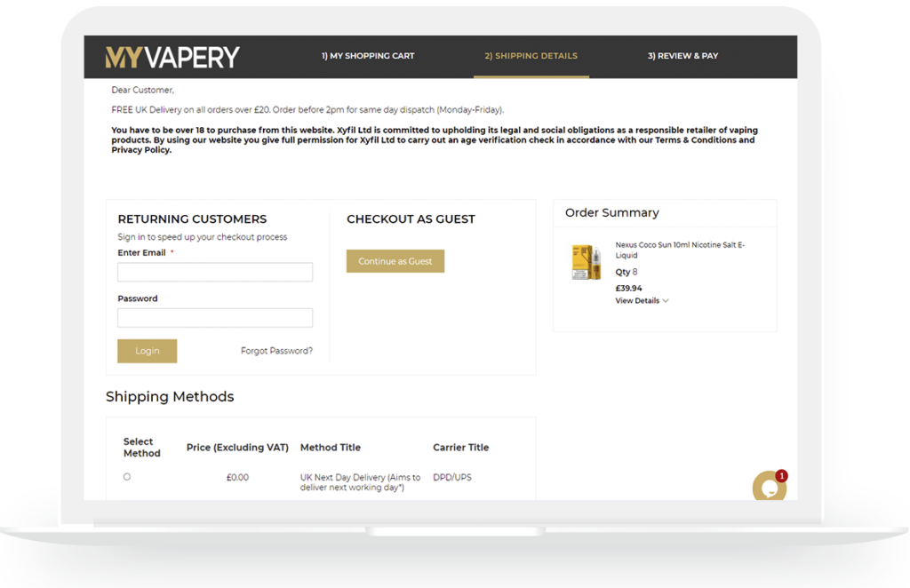Viewport: 910px width, 588px height.
Task: Expand View Details in Order Summary
Action: [642, 301]
